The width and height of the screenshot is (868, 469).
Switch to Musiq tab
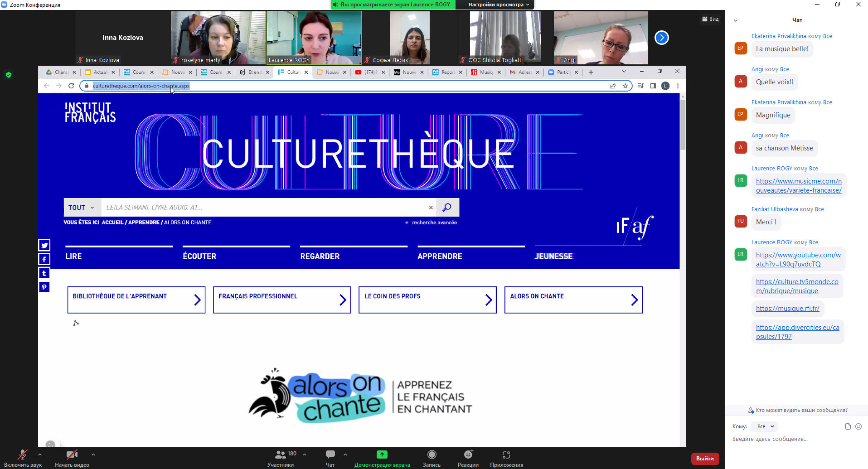point(486,72)
